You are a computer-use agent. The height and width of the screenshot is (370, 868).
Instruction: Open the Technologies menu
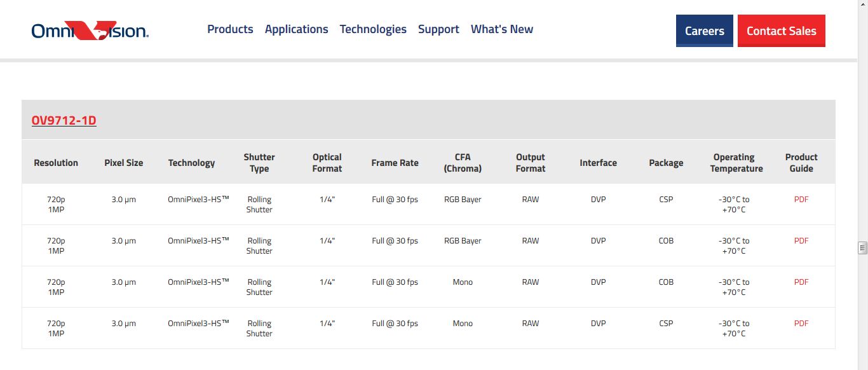pos(373,29)
